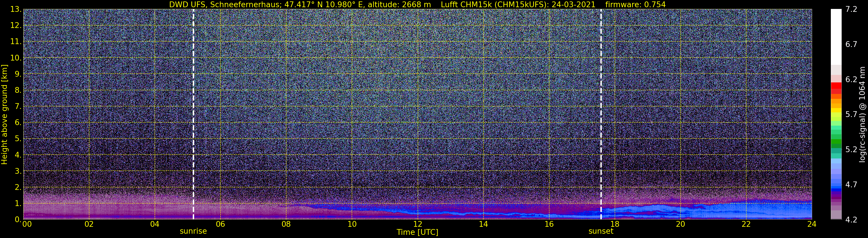Click the '02' tick label on time axis
868x238 pixels.
[x=89, y=224]
